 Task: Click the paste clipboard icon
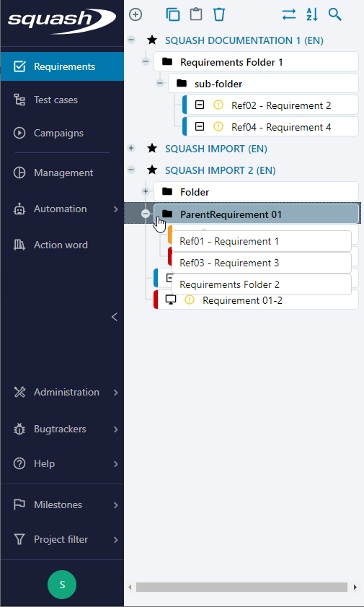point(196,14)
